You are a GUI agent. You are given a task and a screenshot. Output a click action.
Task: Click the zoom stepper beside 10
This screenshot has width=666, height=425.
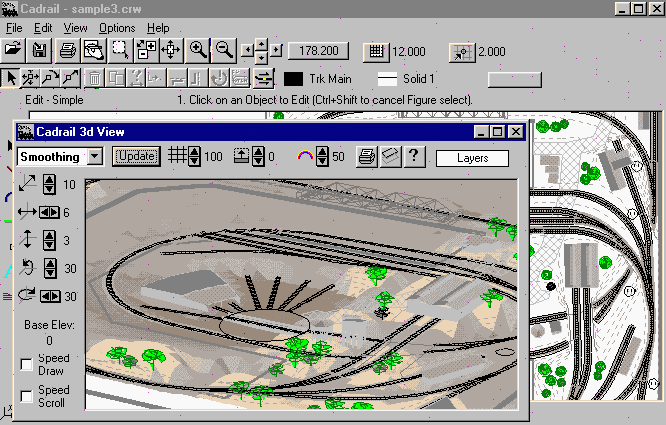click(x=49, y=184)
